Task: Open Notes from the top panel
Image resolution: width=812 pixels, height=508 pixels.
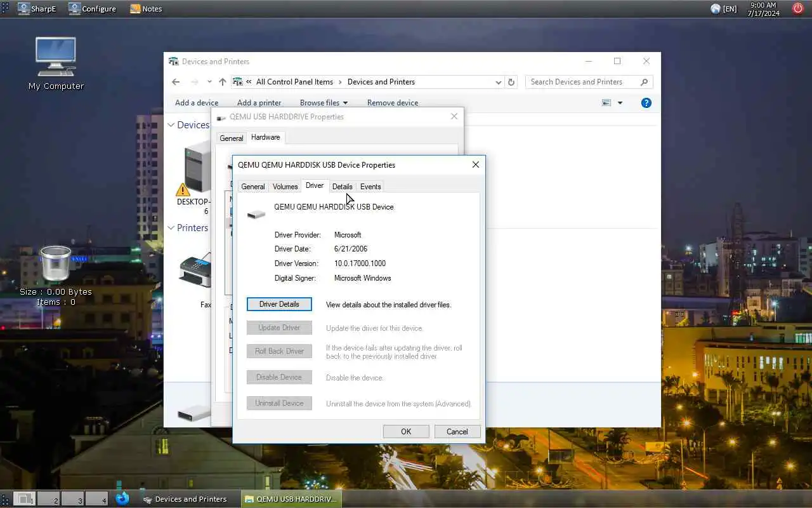Action: coord(146,9)
